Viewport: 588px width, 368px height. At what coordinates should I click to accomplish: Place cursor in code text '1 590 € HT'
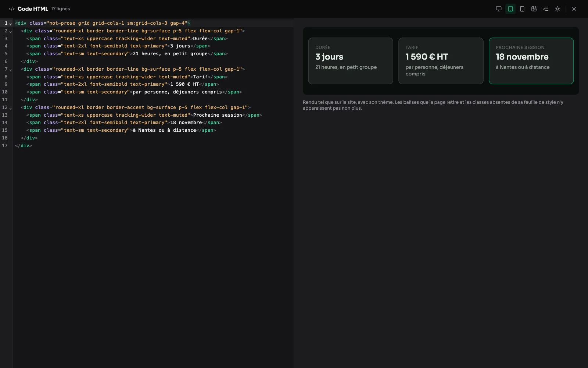click(184, 84)
